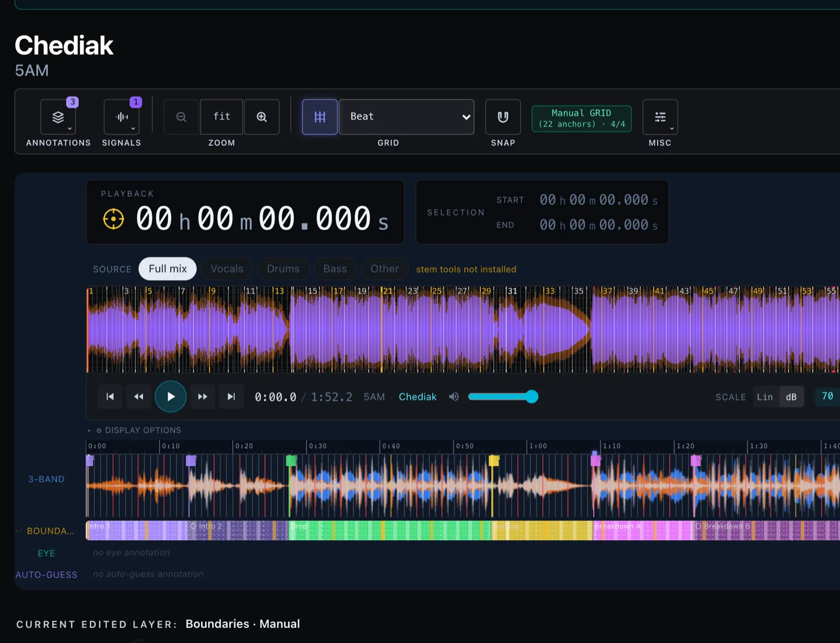Click the yellow boundary marker 4
840x643 pixels.
pos(493,460)
